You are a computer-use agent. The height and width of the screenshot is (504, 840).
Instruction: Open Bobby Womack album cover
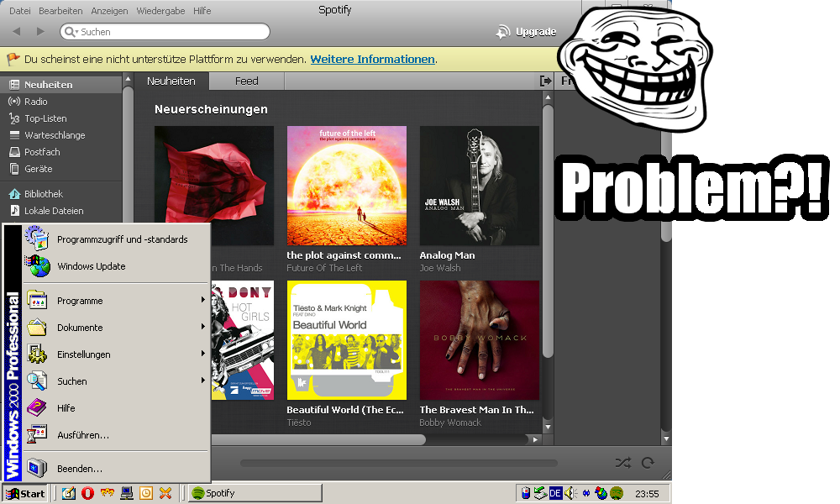click(480, 340)
